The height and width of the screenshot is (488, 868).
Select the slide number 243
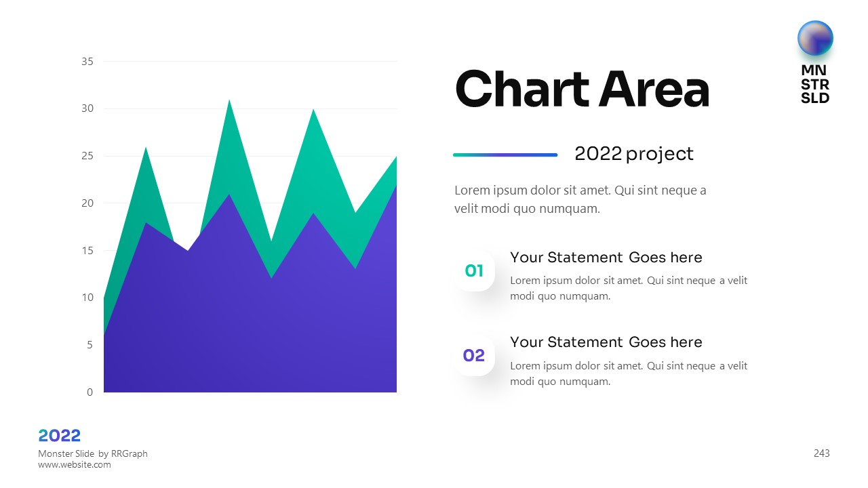click(x=821, y=453)
